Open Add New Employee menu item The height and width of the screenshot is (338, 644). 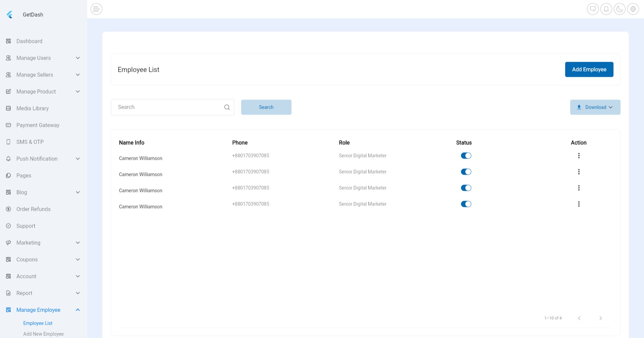43,334
